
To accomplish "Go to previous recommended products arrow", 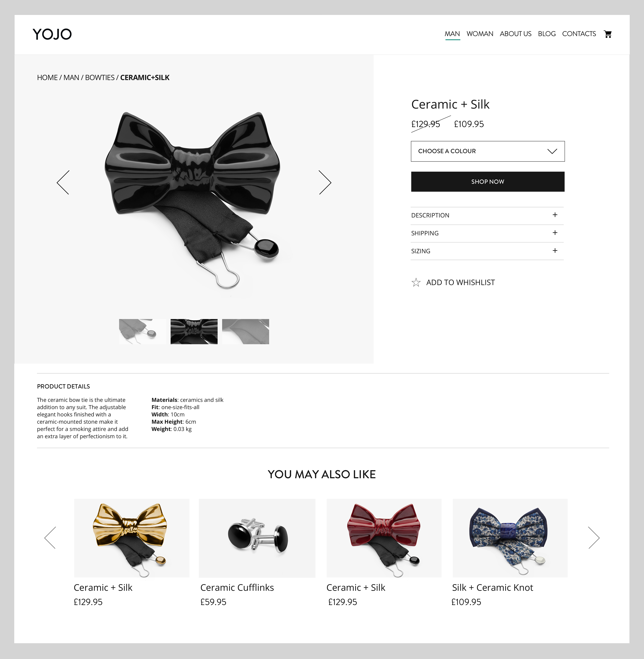I will point(50,538).
